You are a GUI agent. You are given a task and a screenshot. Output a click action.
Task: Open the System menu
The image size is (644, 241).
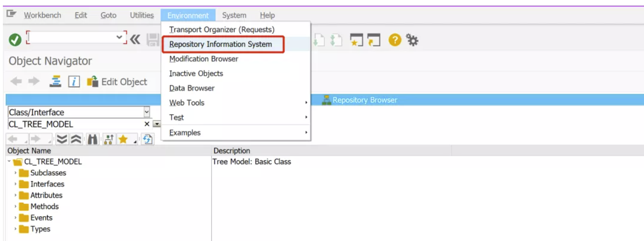(x=234, y=15)
